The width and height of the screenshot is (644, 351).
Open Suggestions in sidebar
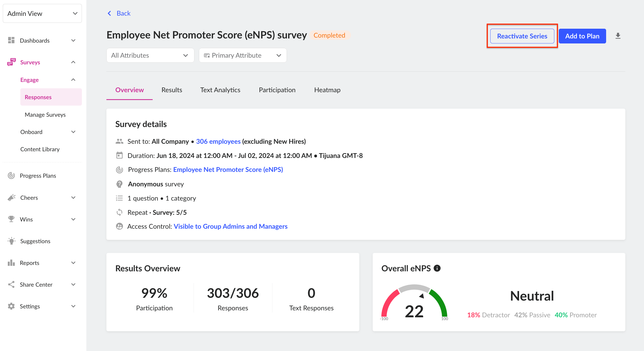click(x=35, y=241)
